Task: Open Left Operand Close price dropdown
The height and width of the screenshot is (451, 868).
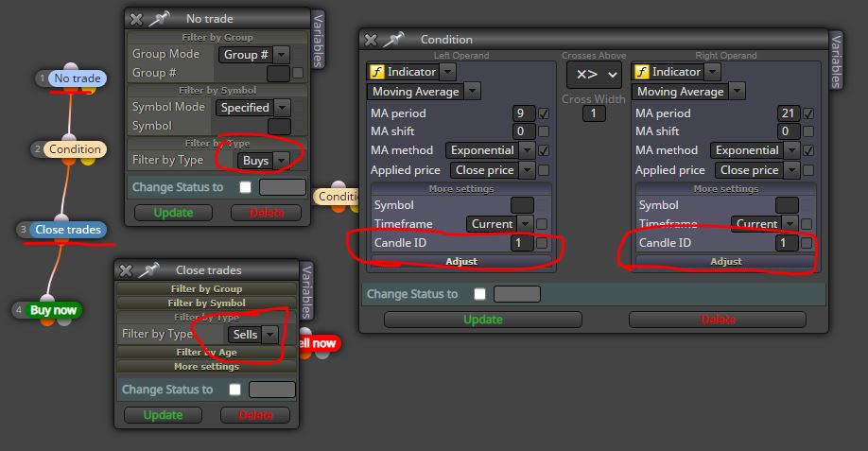Action: [493, 170]
